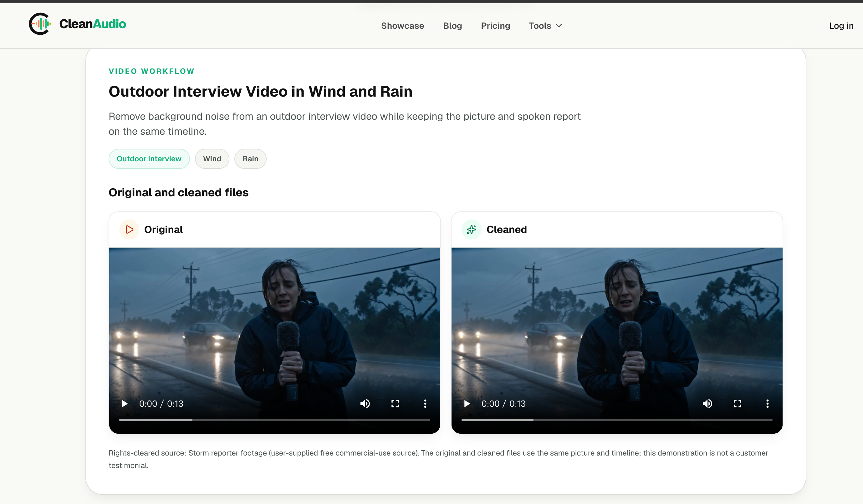863x504 pixels.
Task: Open the Pricing page
Action: tap(495, 26)
